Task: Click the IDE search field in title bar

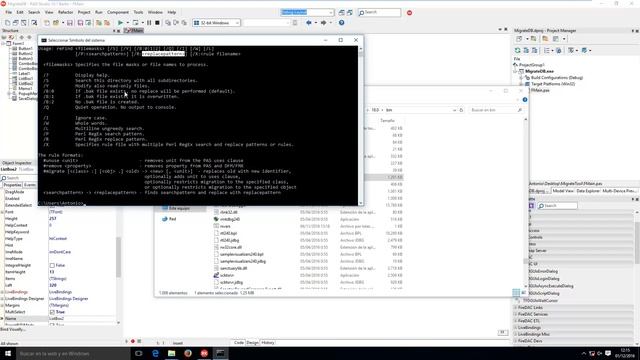Action: [379, 13]
